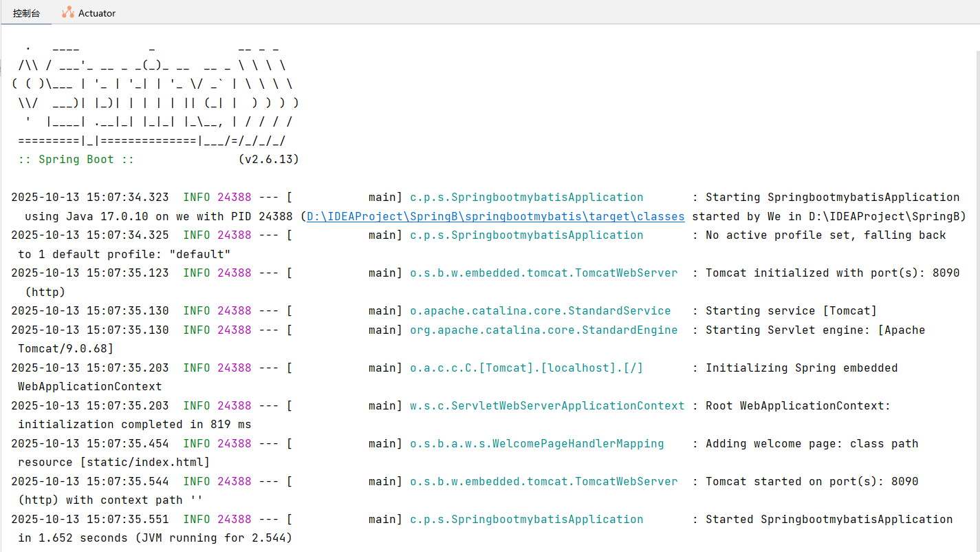Click TomcatWebServer logger in the 15:07:35.123 row

544,273
